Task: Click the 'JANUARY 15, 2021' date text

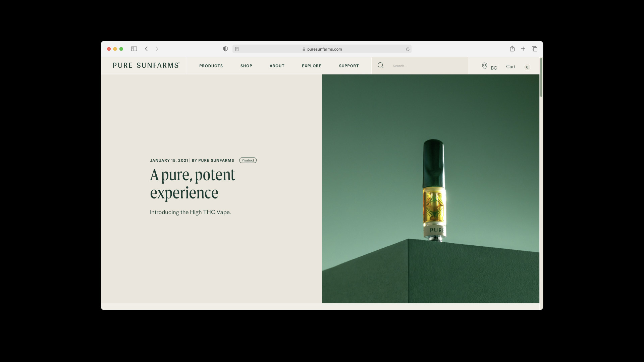Action: pos(169,161)
